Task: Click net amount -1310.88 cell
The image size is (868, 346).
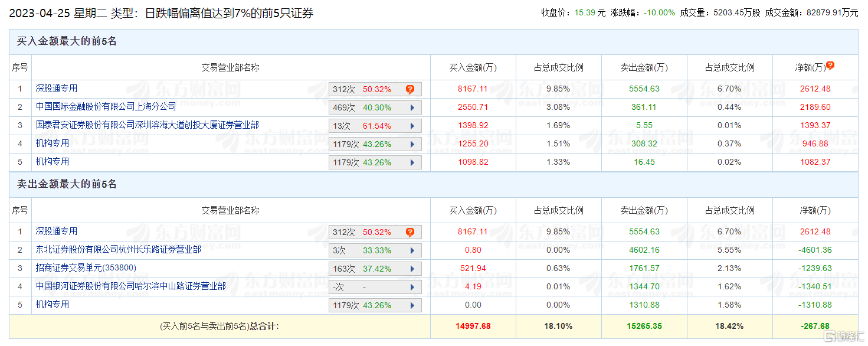Action: (x=815, y=305)
